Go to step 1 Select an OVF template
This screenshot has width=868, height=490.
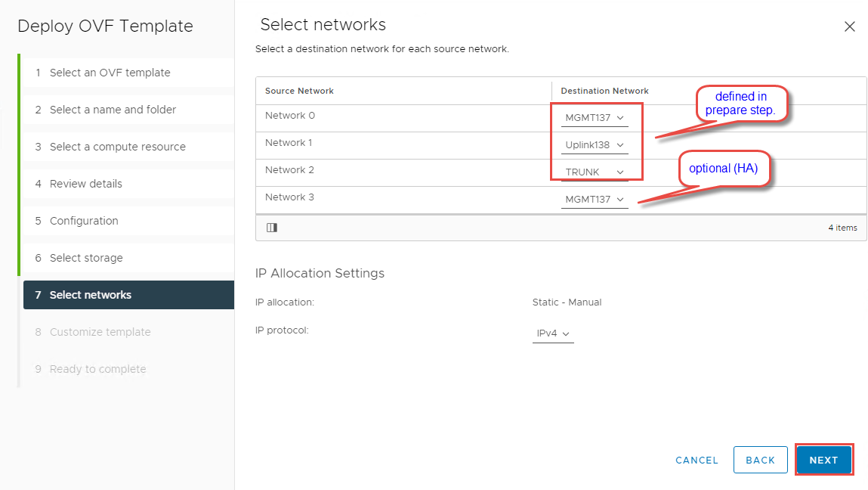(110, 73)
